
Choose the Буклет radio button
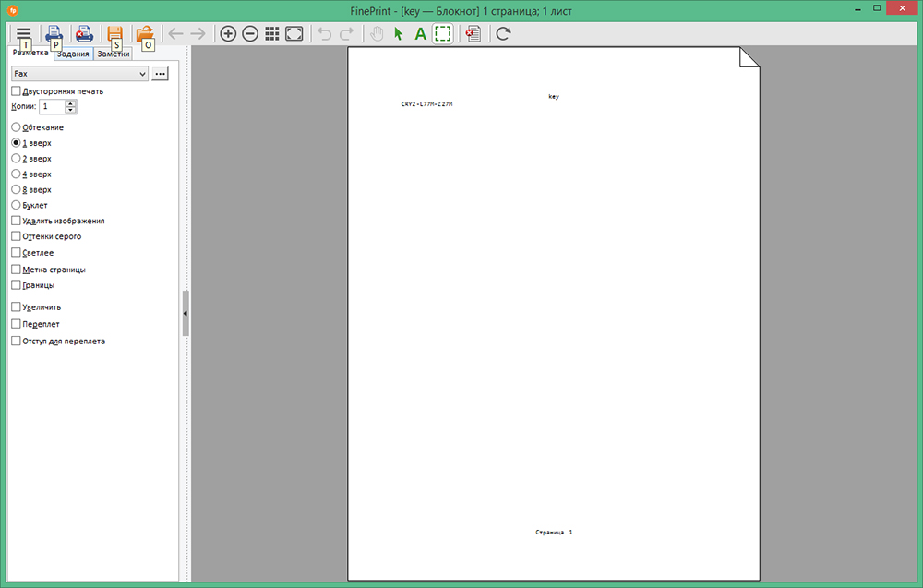point(16,205)
